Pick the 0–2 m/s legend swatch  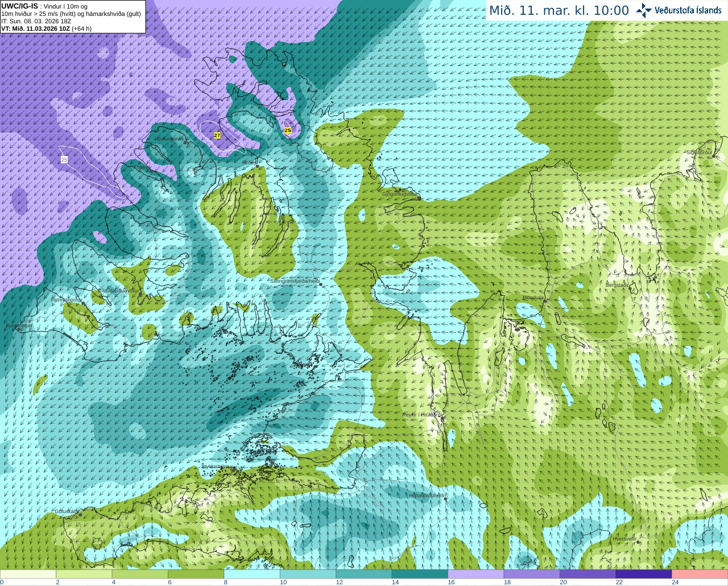[x=28, y=574]
